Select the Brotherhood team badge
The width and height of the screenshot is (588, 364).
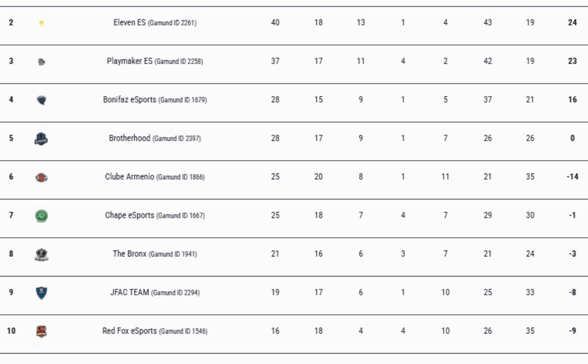(x=41, y=139)
